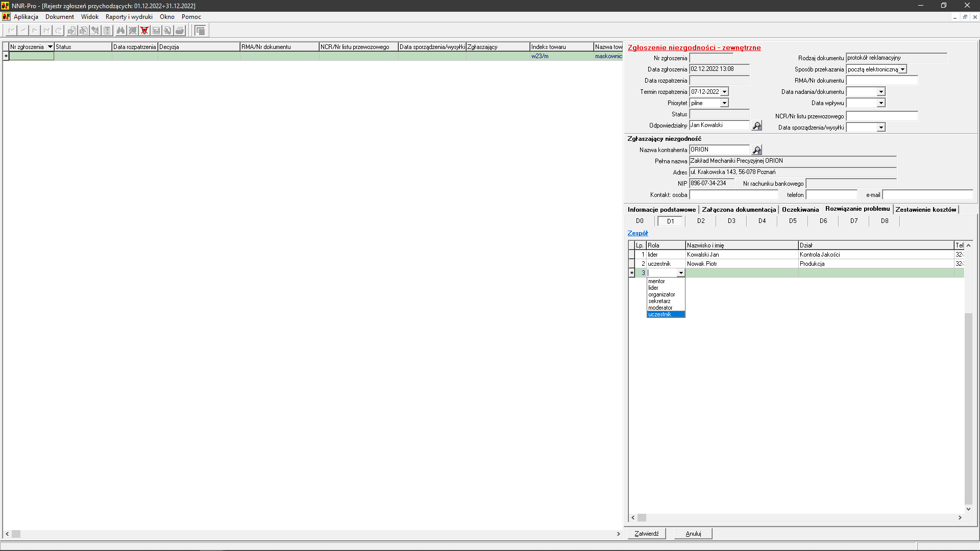Open the Sposób przekazania dropdown
Screen dimensions: 980x551
902,69
